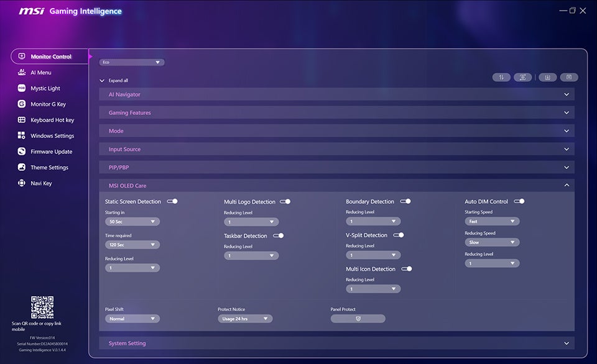The image size is (597, 364).
Task: Open Firmware Update page
Action: (x=52, y=152)
